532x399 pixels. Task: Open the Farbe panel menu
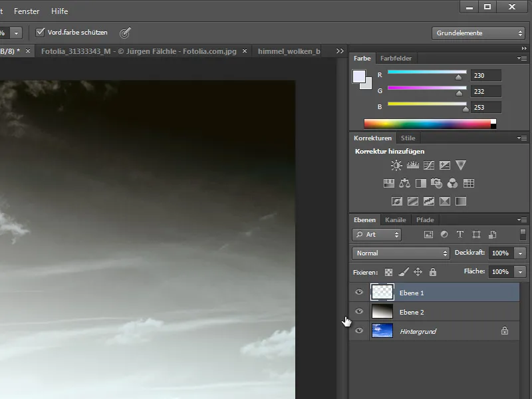(522, 59)
